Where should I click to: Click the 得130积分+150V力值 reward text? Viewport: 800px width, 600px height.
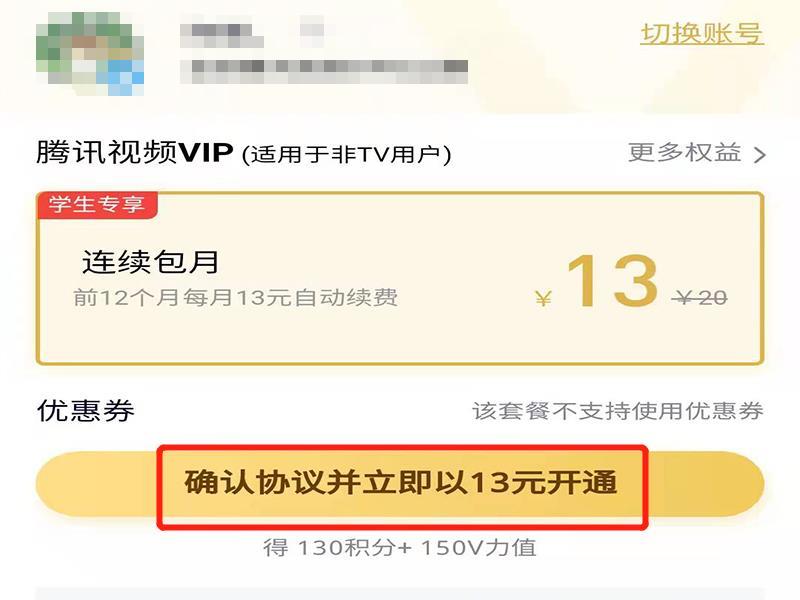(400, 547)
